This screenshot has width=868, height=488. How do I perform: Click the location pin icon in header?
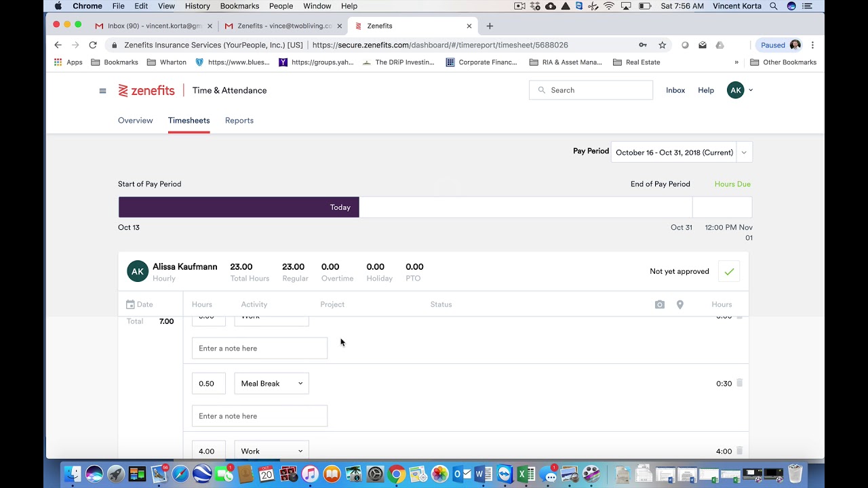680,305
